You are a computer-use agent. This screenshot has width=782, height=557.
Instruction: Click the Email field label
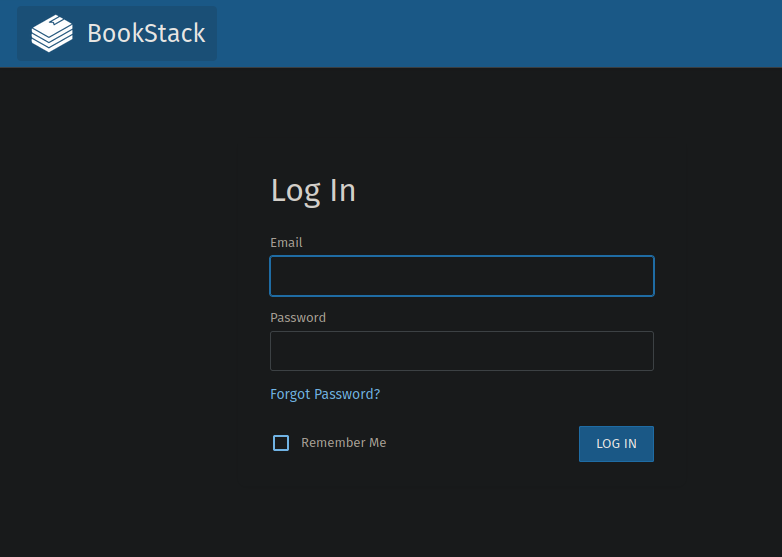(286, 243)
